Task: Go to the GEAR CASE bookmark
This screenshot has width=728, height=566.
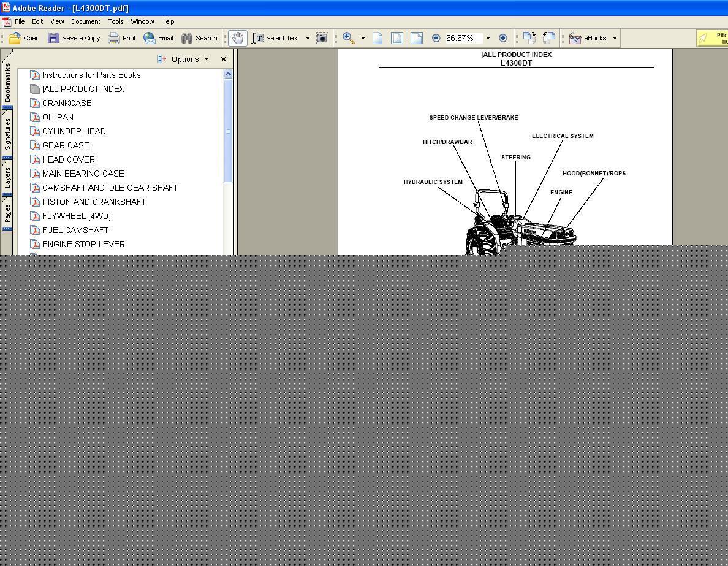Action: pyautogui.click(x=66, y=145)
